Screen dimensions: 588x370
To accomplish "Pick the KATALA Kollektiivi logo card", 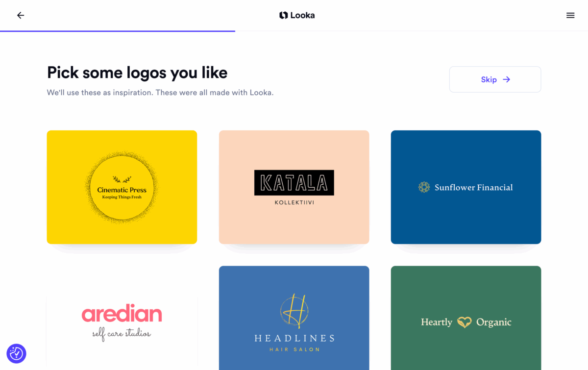I will [x=294, y=187].
